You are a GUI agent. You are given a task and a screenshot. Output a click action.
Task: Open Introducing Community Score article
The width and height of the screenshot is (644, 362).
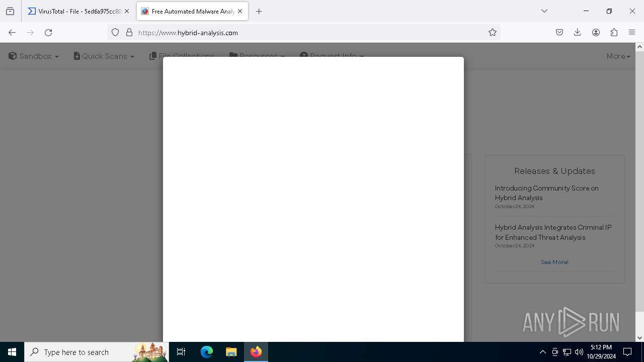pyautogui.click(x=546, y=193)
